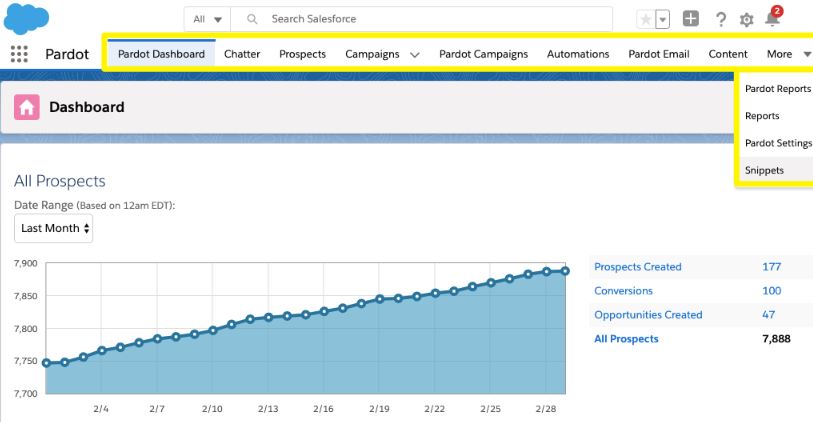Click the global actions plus icon
The width and height of the screenshot is (813, 422).
691,19
